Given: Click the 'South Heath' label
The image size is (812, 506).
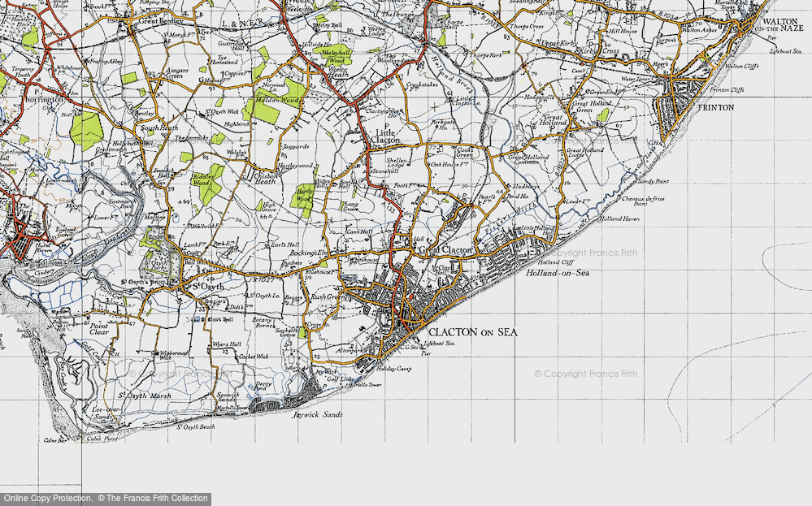Looking at the screenshot, I should 159,128.
